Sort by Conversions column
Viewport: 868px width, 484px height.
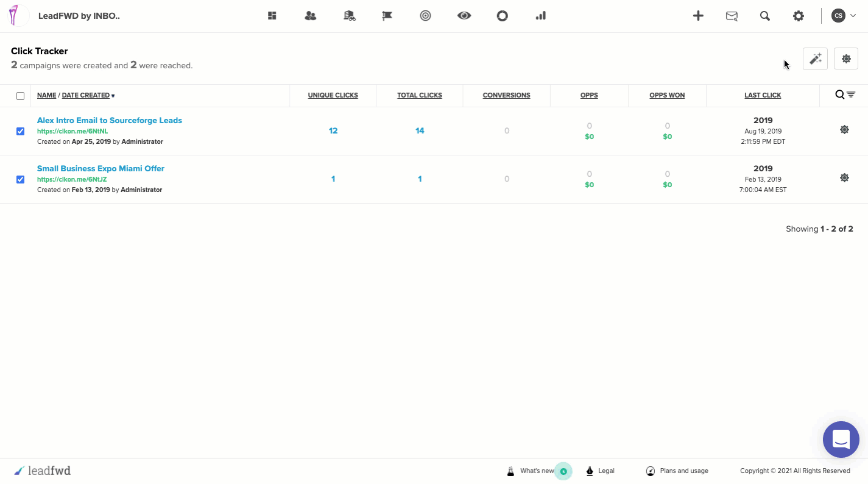tap(506, 95)
